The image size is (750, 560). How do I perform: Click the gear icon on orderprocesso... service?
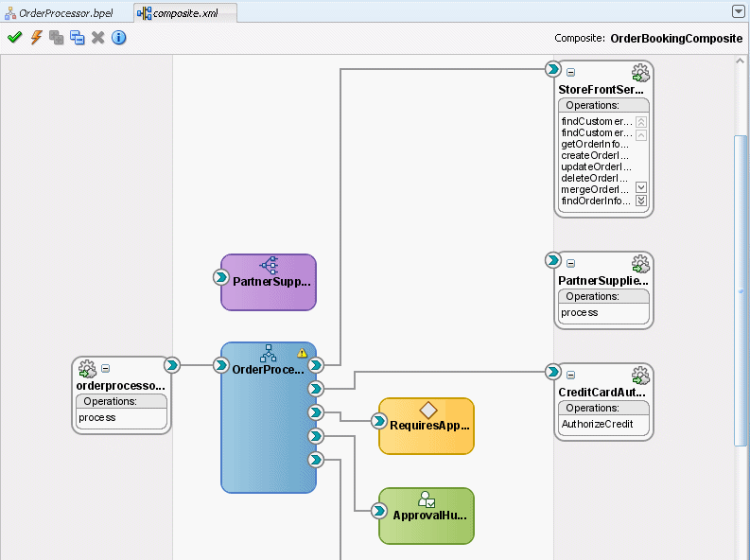87,369
